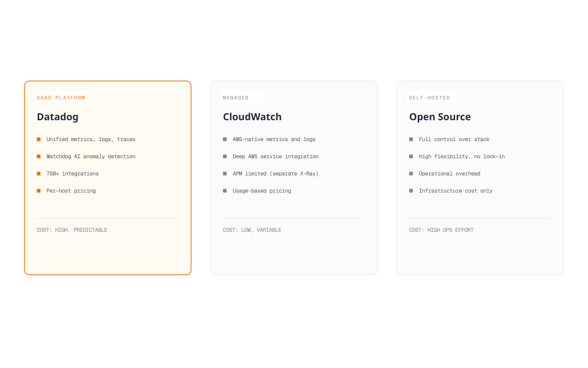Click 'COST: LOW, VARIABLE' footer
This screenshot has width=588, height=368.
[x=252, y=230]
